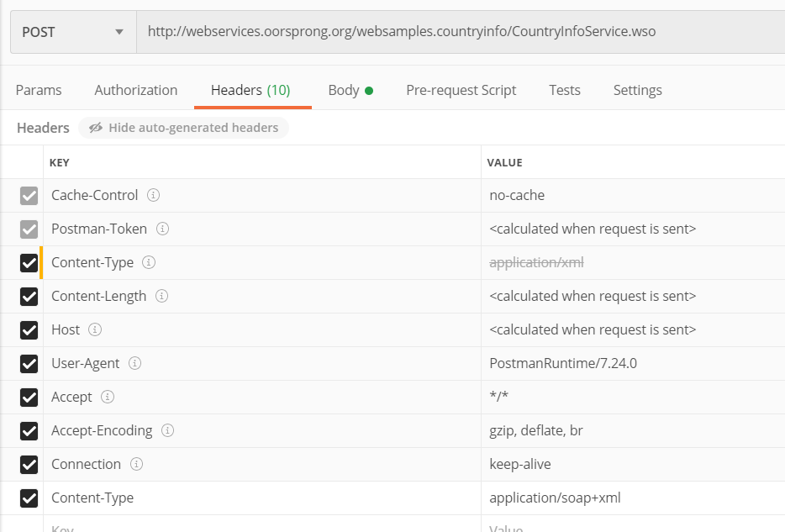
Task: Click info icon next to Content-Length
Action: [x=162, y=296]
